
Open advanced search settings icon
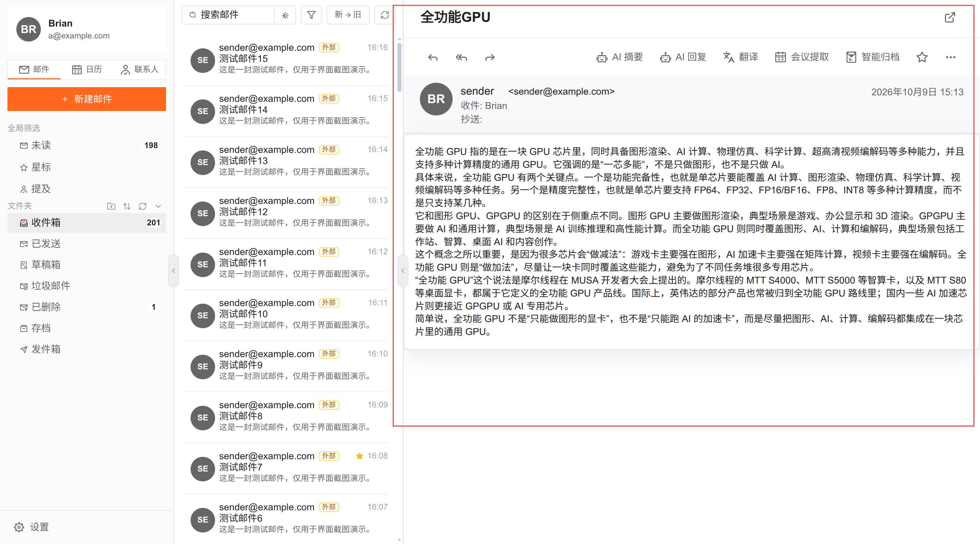(x=285, y=15)
